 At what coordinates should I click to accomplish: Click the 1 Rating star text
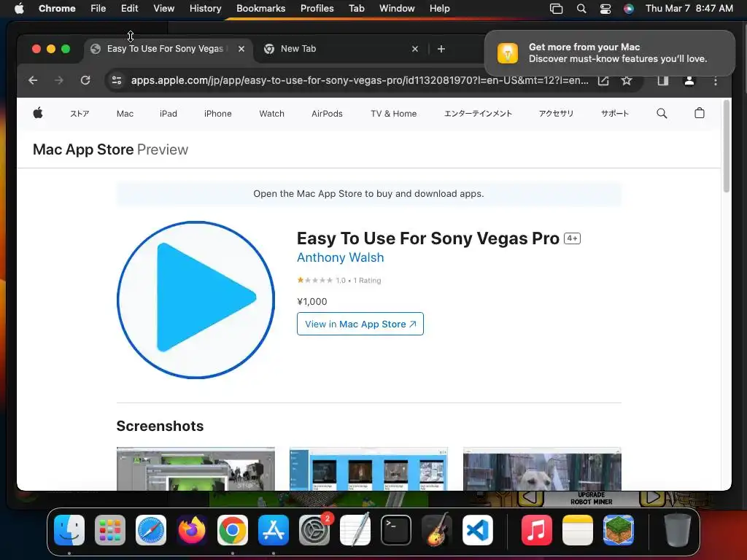coord(367,281)
